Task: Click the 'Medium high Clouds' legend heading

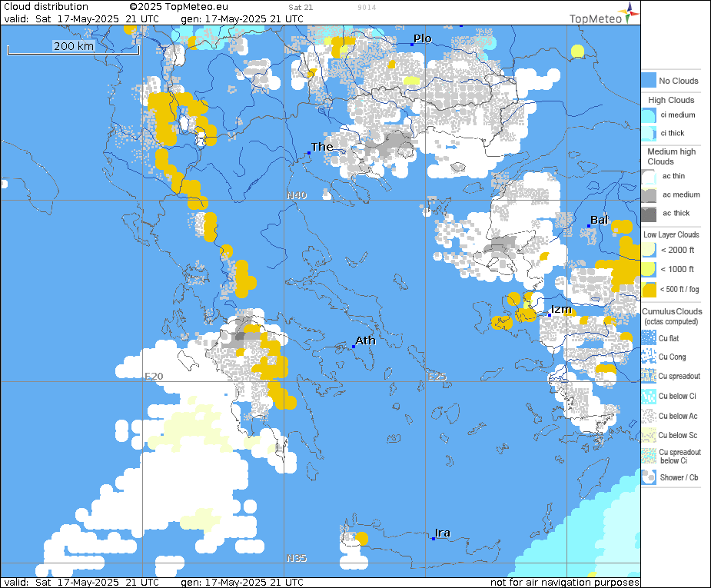Action: [x=671, y=156]
